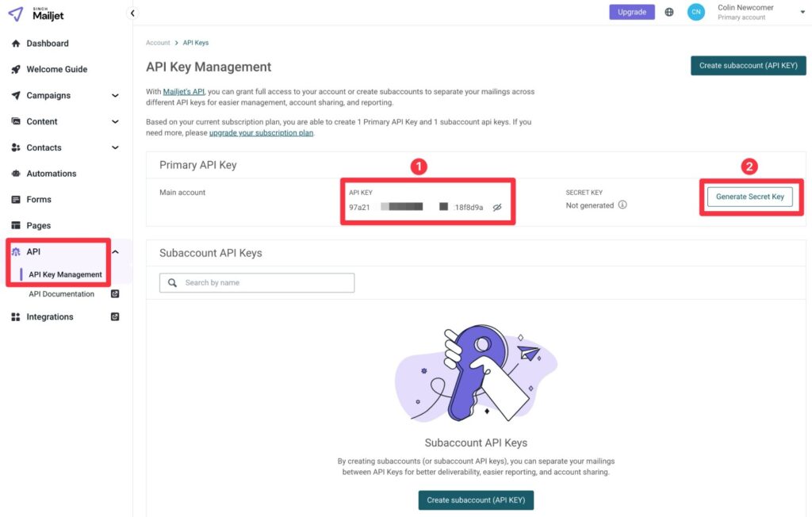The image size is (812, 517).
Task: Expand the Contacts menu chevron
Action: tap(115, 147)
